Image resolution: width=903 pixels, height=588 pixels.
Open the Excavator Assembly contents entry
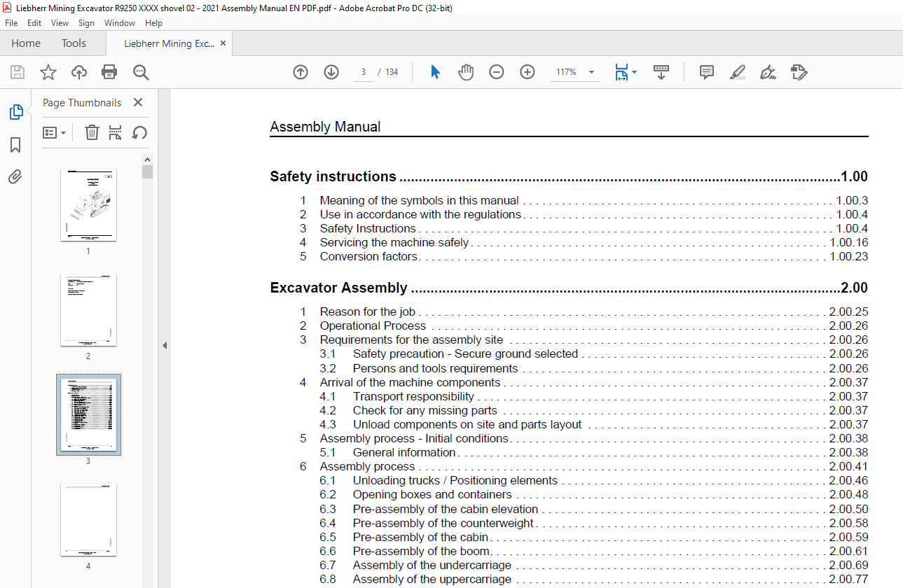(569, 288)
